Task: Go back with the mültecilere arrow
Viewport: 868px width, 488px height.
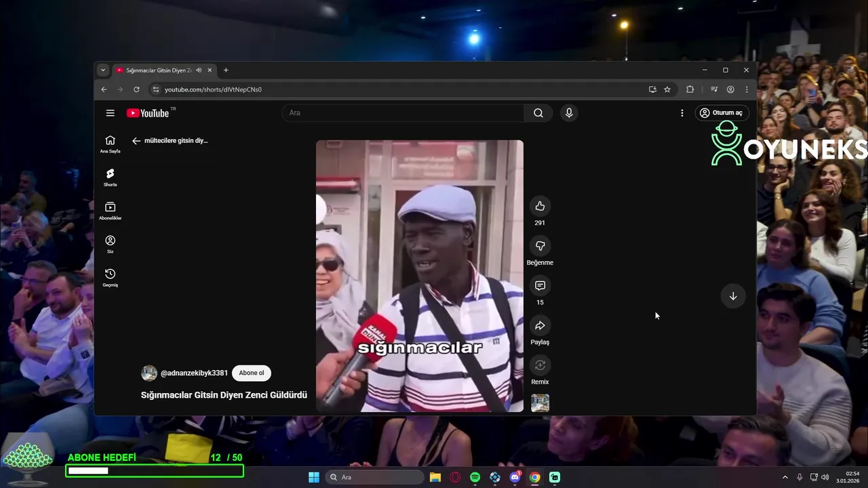Action: point(136,141)
